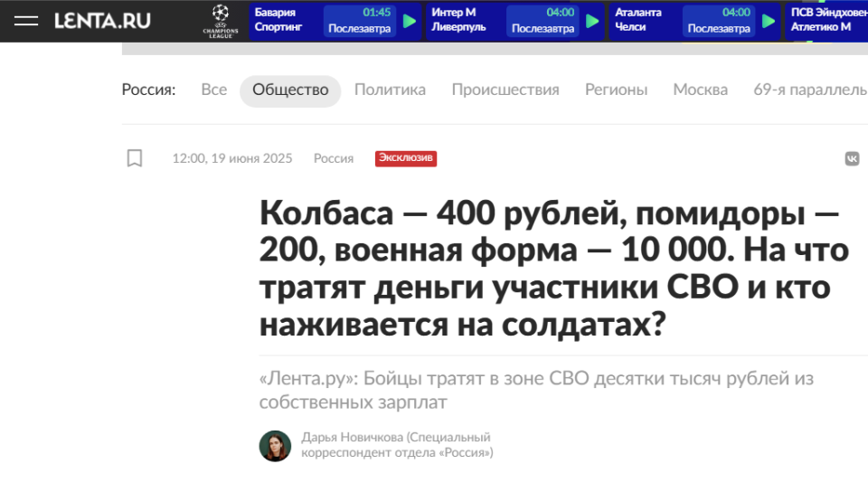Open the Россия section label
868x483 pixels.
click(148, 90)
